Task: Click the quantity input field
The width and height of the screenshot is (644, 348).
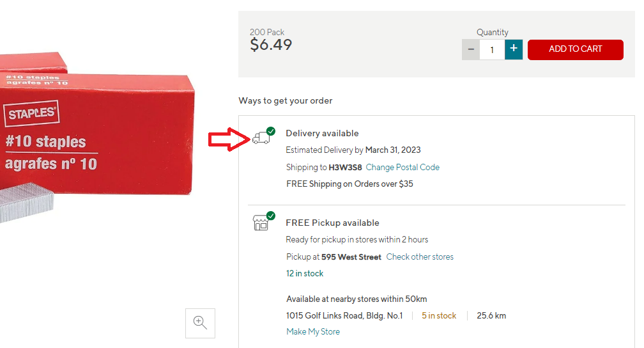Action: [492, 49]
